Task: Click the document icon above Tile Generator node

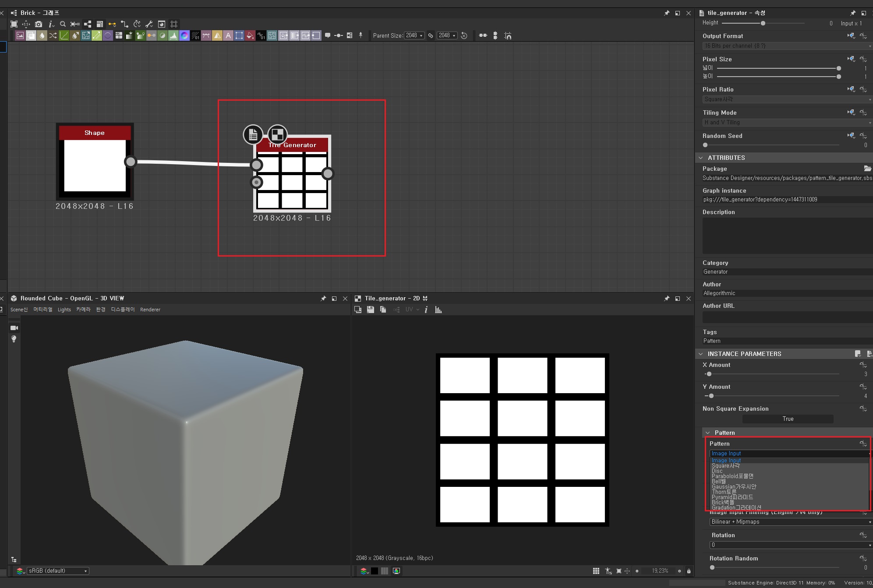Action: tap(253, 135)
